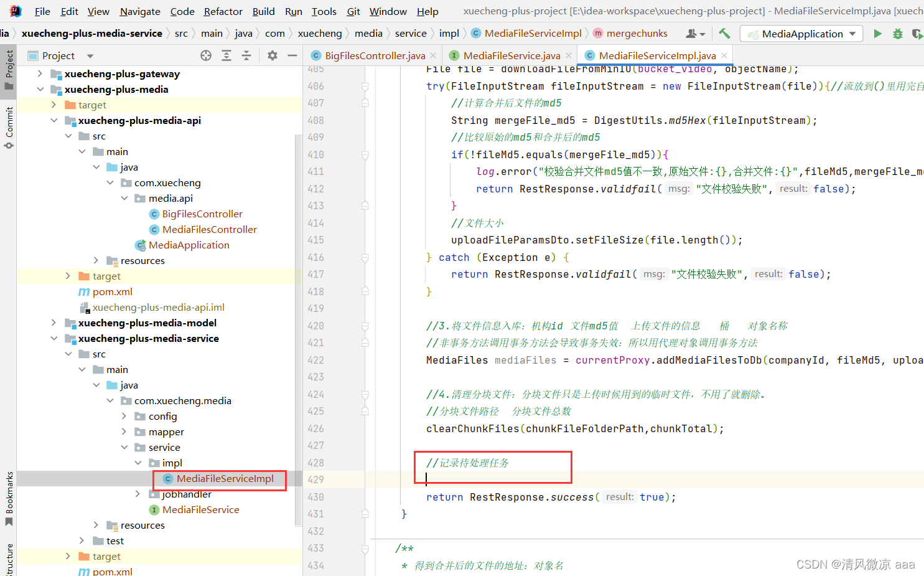The image size is (924, 576).
Task: Open the File menu
Action: [42, 11]
